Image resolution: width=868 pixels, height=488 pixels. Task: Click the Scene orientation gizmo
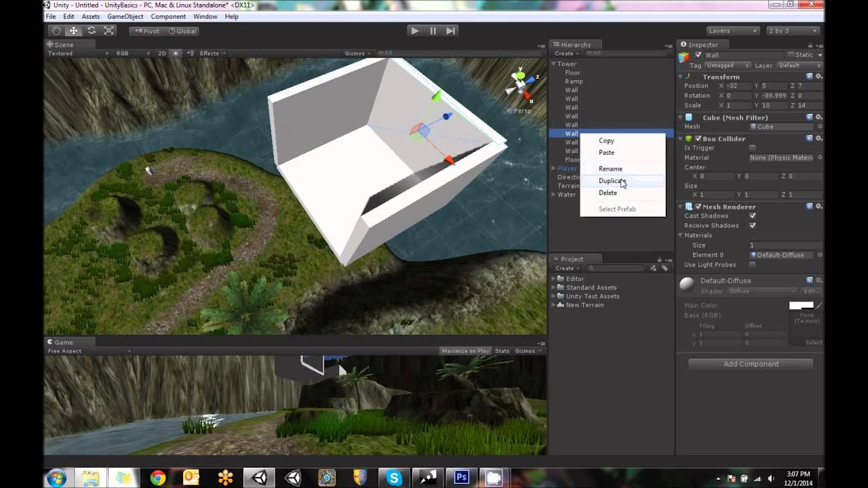(x=521, y=87)
